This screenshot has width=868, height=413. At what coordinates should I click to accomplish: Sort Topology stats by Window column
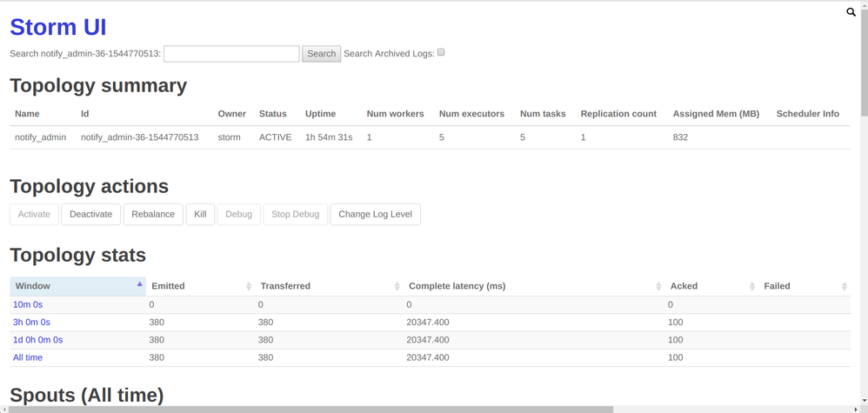(78, 286)
